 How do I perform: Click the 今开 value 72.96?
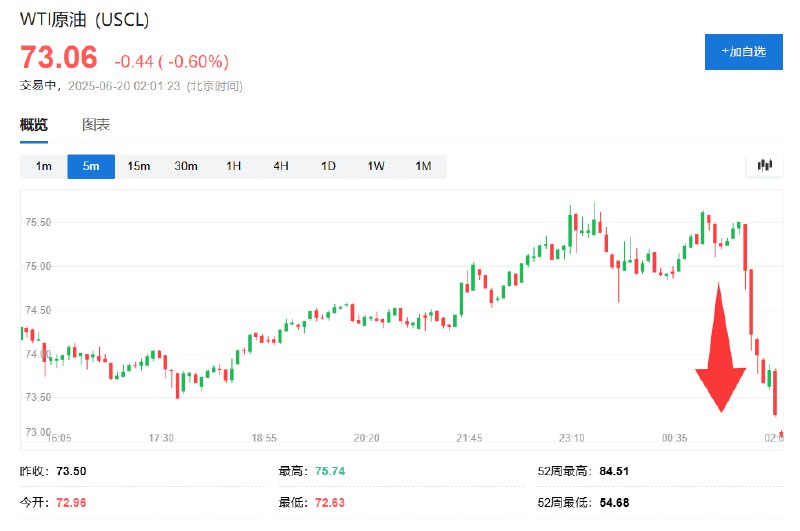[x=71, y=502]
